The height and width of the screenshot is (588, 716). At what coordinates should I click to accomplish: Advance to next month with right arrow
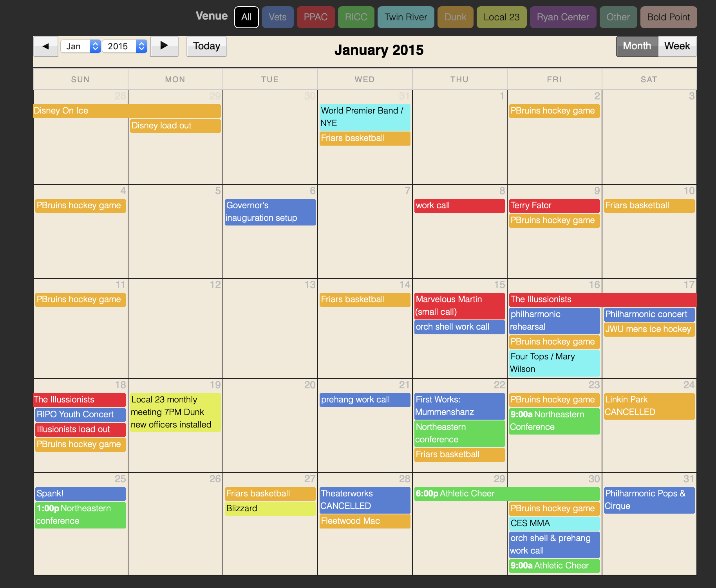(164, 47)
